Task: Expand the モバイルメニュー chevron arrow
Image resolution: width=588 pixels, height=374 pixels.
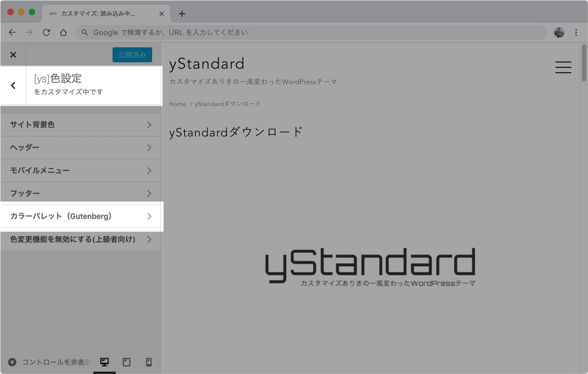Action: pos(149,171)
